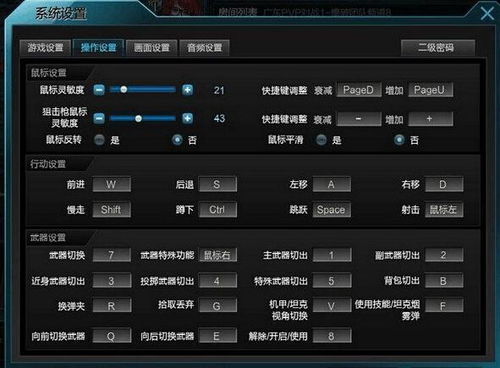Click the 鼠标灵敏度 slider handle
This screenshot has width=500, height=368.
124,89
